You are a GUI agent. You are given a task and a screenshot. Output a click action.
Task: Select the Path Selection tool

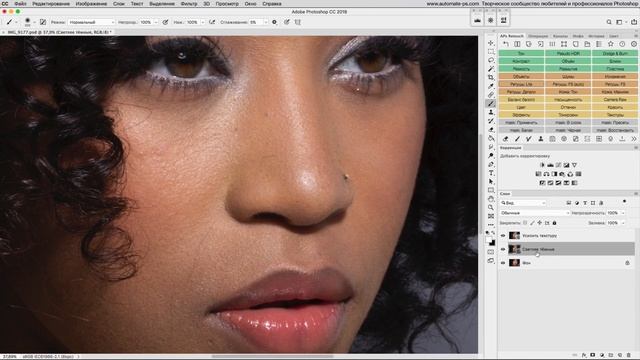(491, 182)
